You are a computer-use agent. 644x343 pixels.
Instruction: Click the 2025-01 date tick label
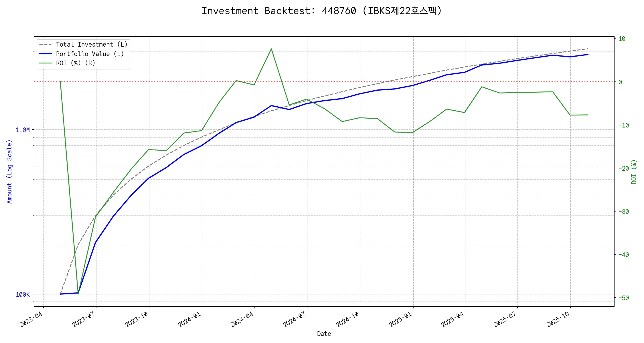click(401, 319)
